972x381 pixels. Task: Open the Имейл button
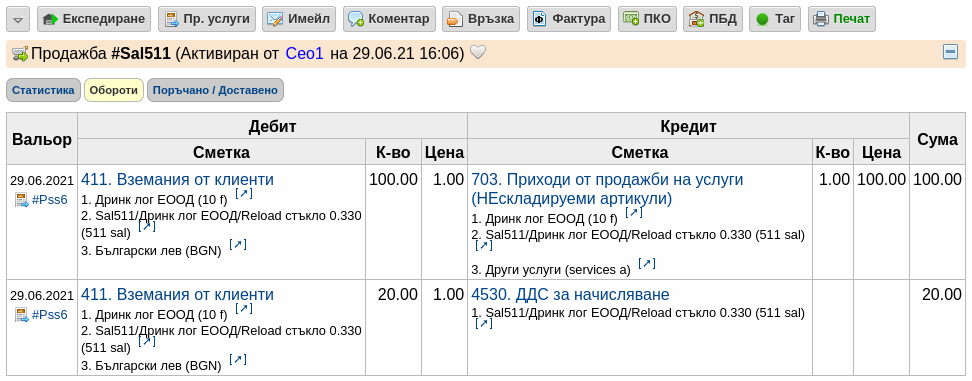pyautogui.click(x=299, y=19)
